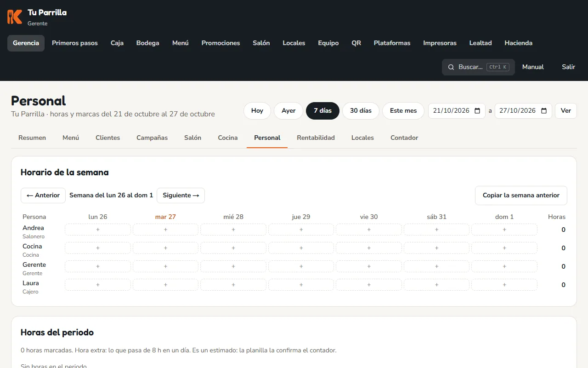Click the Ver button
Screen dimensions: 588x368
click(x=565, y=111)
